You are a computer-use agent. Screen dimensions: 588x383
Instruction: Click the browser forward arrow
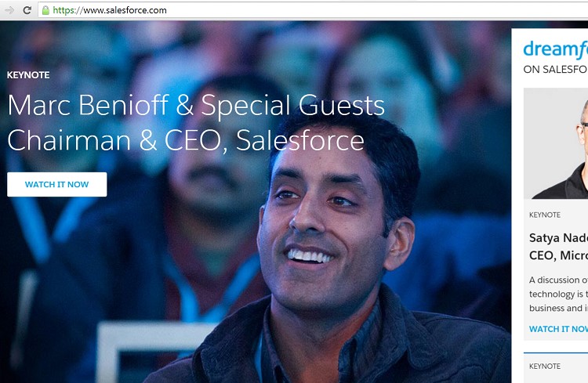coord(9,10)
